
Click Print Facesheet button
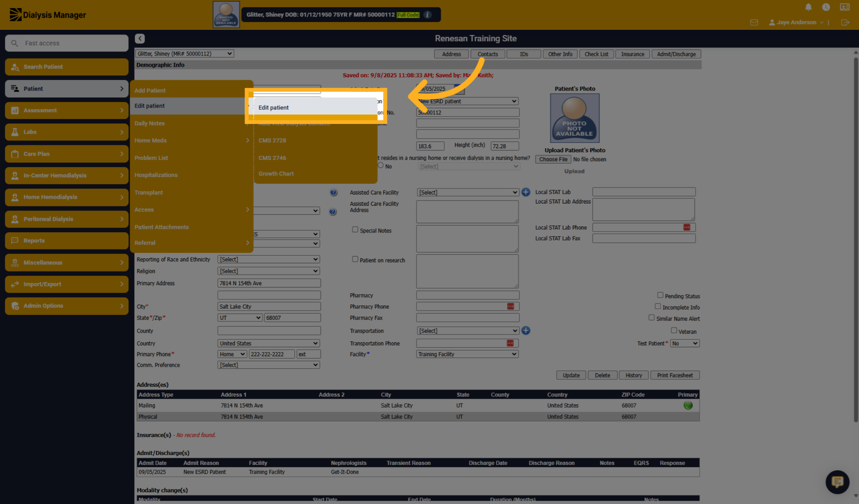pyautogui.click(x=675, y=375)
